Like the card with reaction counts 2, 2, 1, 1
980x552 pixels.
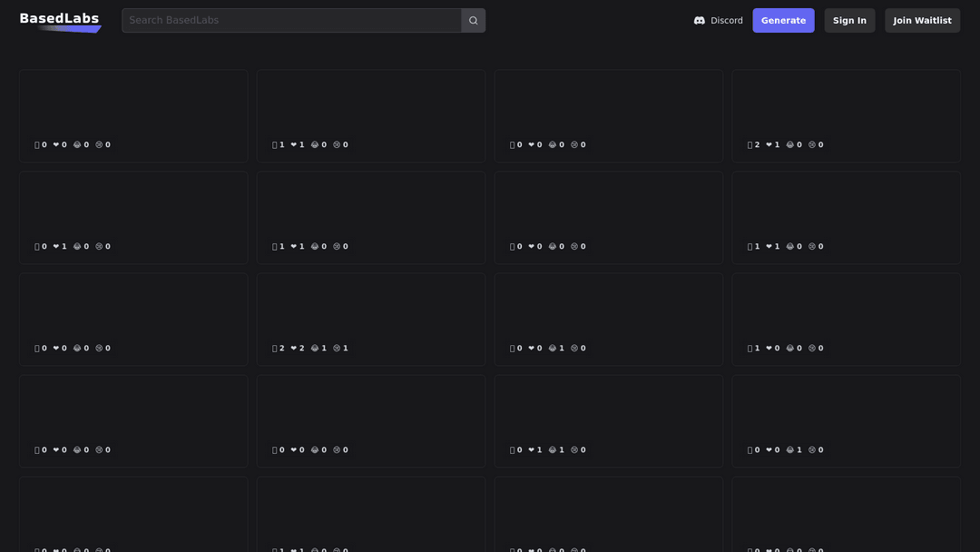pos(298,349)
